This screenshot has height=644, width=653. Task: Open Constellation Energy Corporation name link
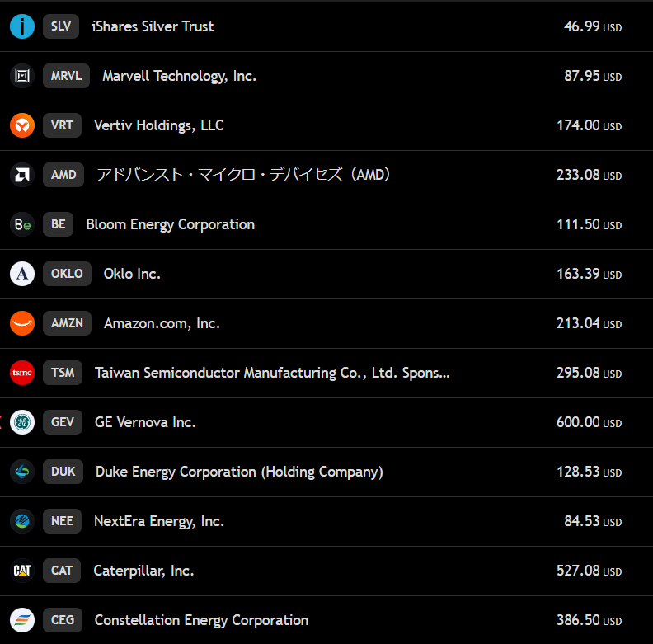pyautogui.click(x=201, y=620)
